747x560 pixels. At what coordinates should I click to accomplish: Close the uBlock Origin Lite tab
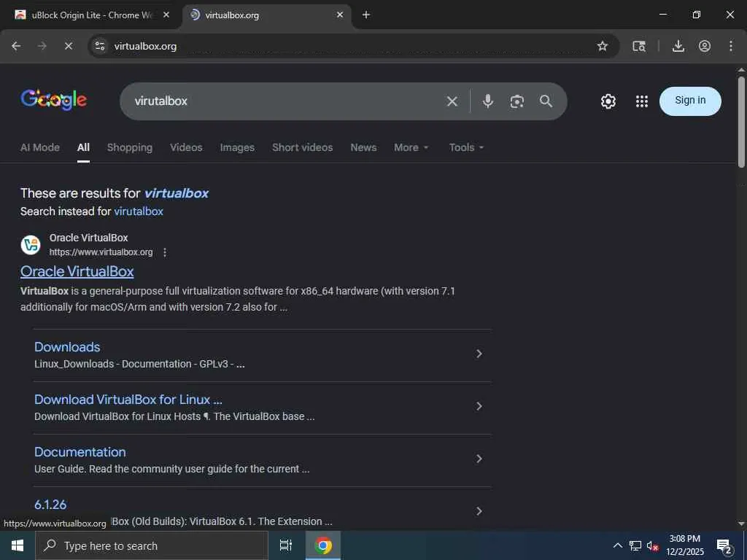pyautogui.click(x=166, y=15)
